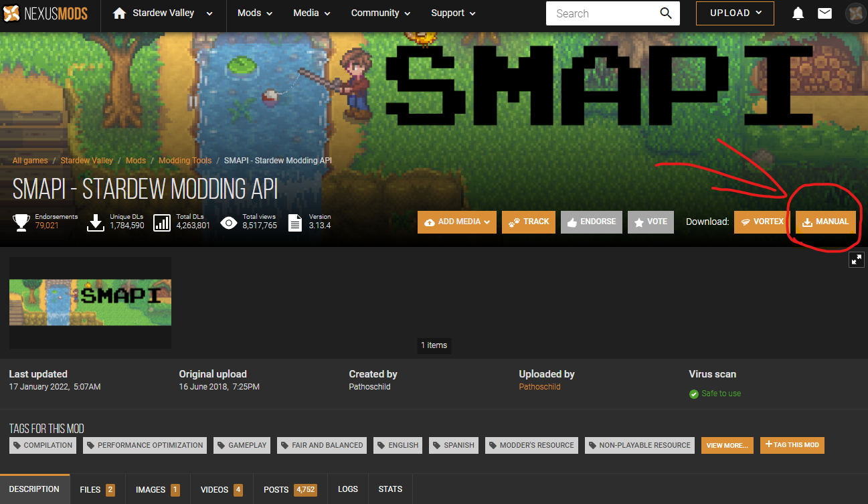Image resolution: width=868 pixels, height=504 pixels.
Task: Expand the image gallery fullscreen icon
Action: (x=857, y=260)
